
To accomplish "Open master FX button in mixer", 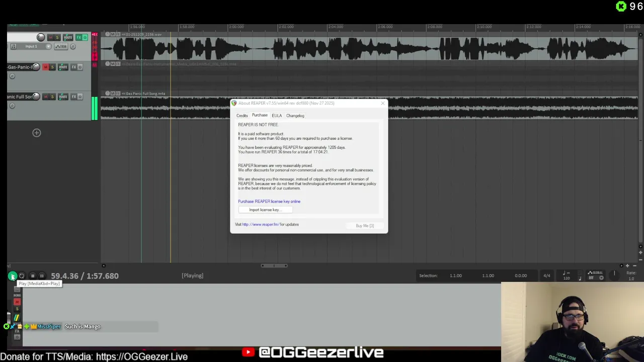I will (17, 331).
